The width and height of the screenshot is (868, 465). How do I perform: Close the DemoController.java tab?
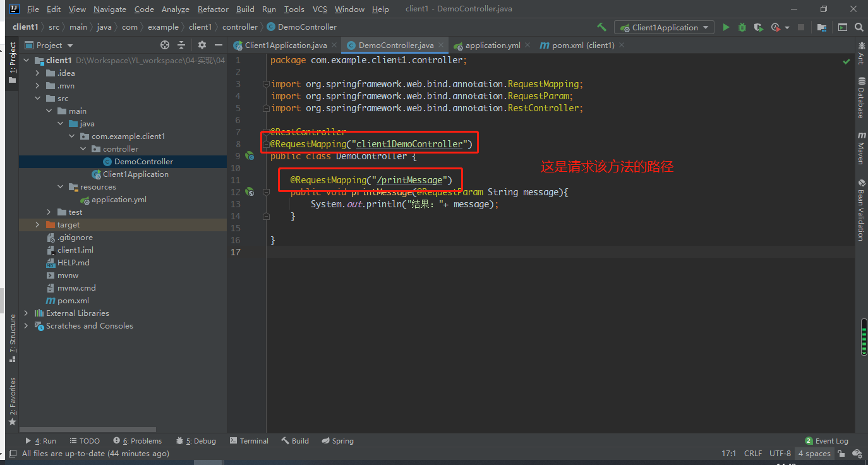[441, 45]
